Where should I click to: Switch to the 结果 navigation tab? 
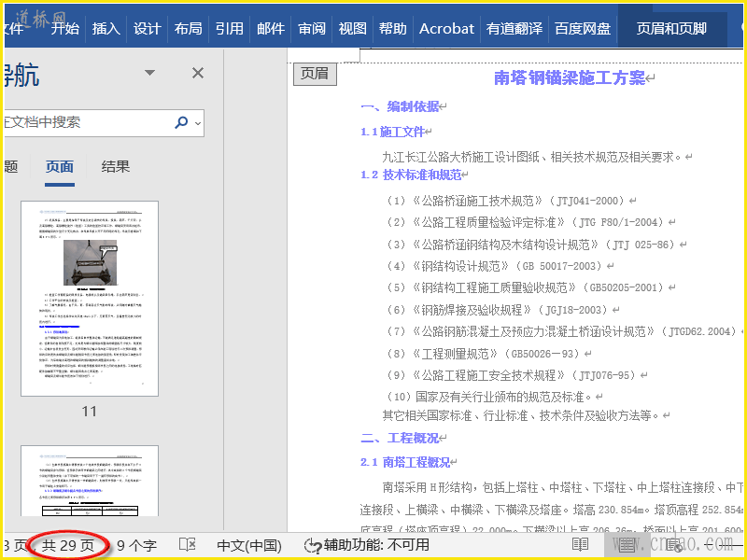click(x=115, y=167)
